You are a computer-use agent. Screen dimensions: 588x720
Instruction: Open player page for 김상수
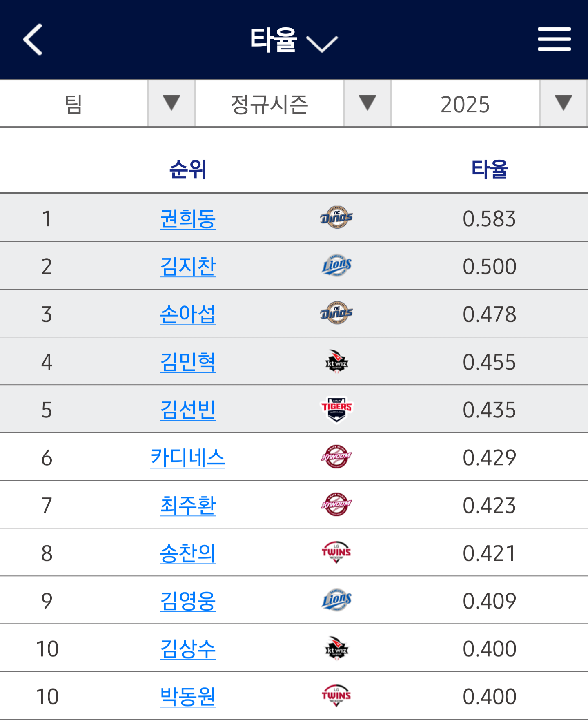pos(188,649)
